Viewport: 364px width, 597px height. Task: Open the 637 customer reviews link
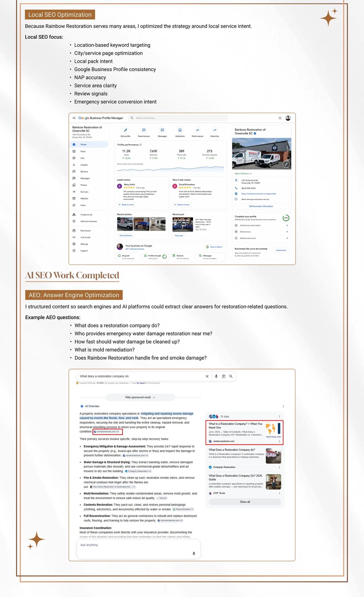[x=134, y=249]
